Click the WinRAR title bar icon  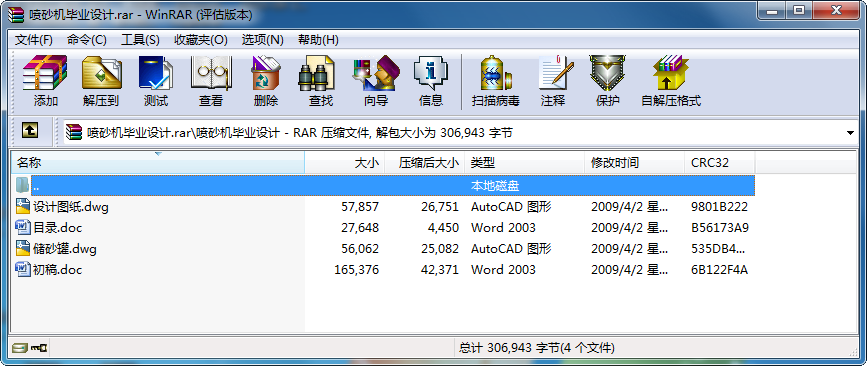(x=16, y=14)
